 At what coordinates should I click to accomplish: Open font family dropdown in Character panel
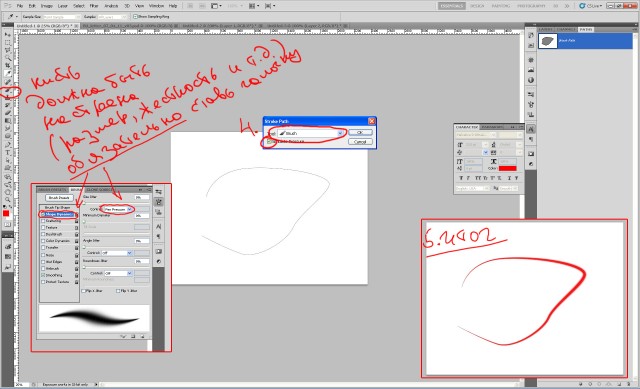[476, 135]
